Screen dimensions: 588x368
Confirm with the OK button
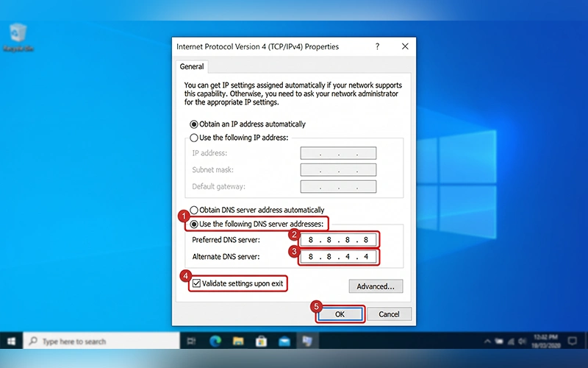tap(340, 314)
